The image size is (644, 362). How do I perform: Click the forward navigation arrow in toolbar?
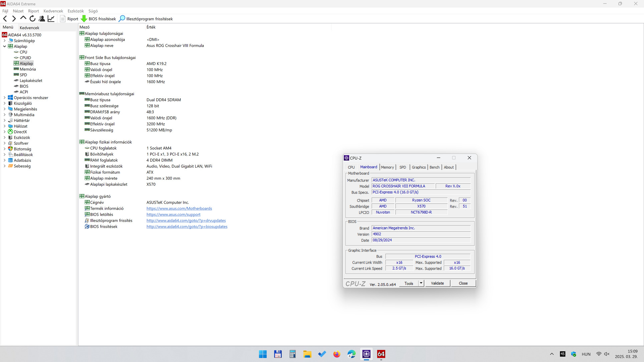pyautogui.click(x=14, y=19)
